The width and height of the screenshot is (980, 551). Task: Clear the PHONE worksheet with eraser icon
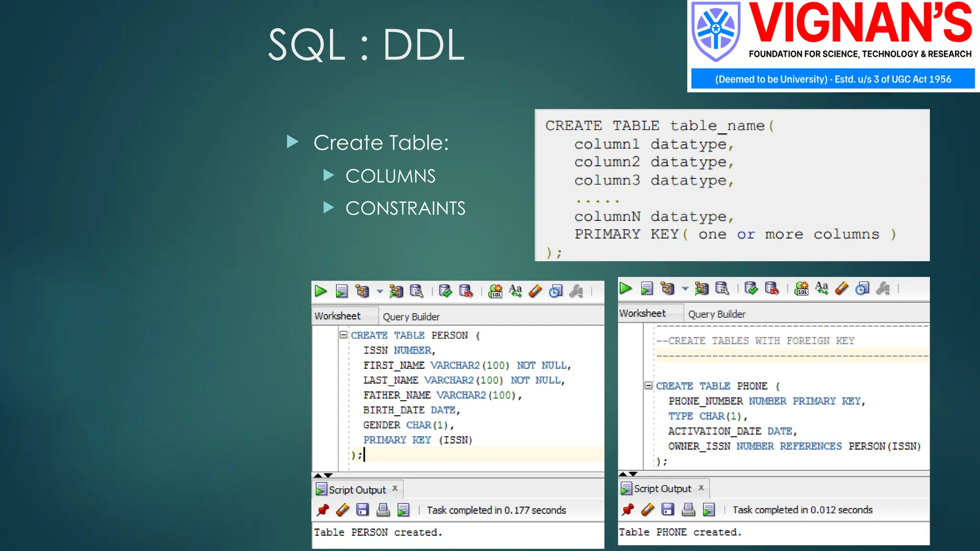(x=842, y=288)
